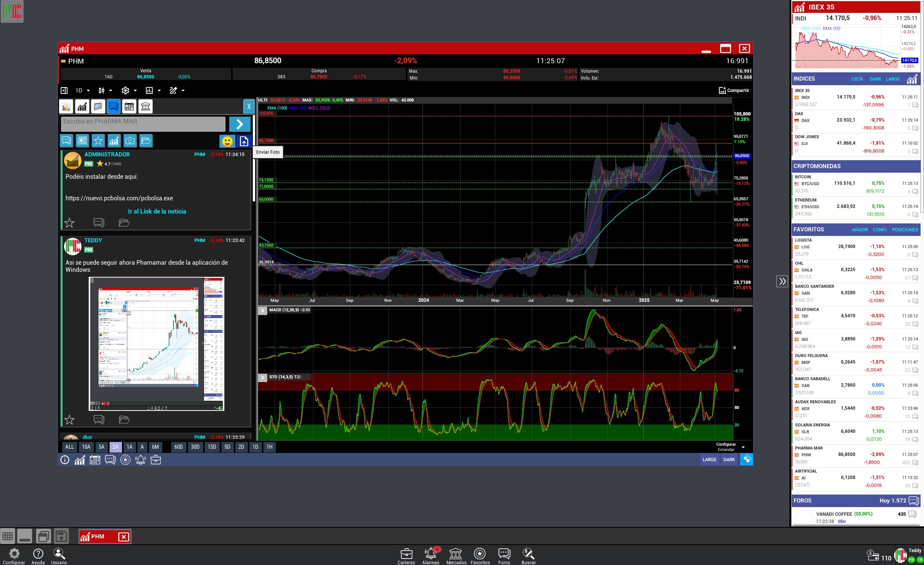This screenshot has height=565, width=924.
Task: Toggle LARGE in the INDICES header
Action: click(x=893, y=79)
